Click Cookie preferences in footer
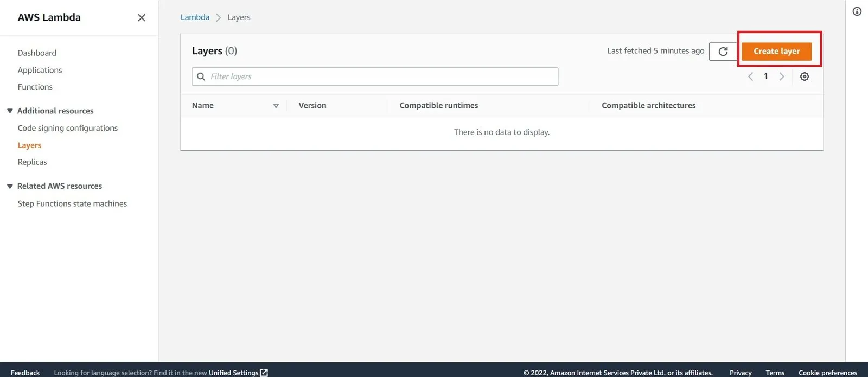The image size is (868, 377). click(827, 373)
